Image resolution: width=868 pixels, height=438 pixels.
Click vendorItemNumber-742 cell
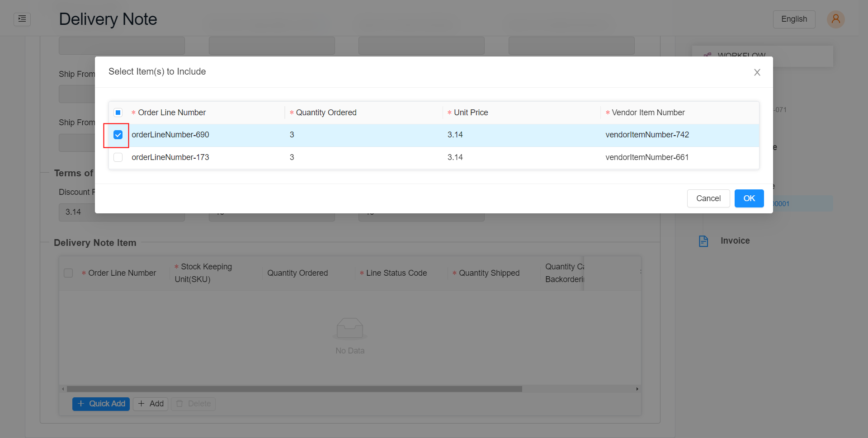click(x=647, y=135)
